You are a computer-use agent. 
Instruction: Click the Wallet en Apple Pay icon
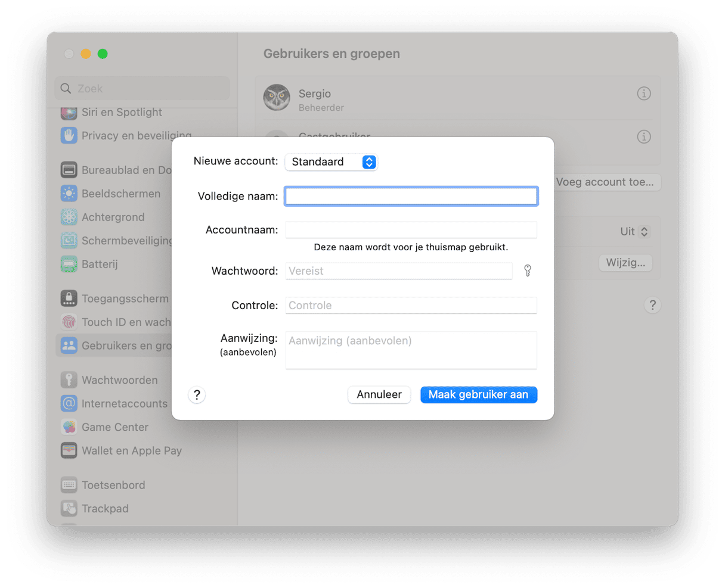point(69,451)
